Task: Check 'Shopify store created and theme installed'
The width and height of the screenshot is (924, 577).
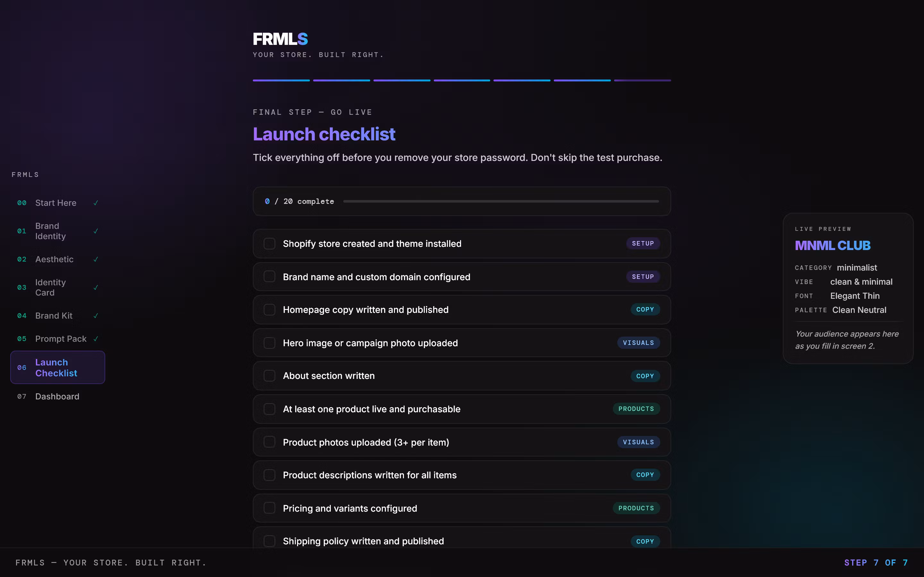Action: tap(269, 244)
